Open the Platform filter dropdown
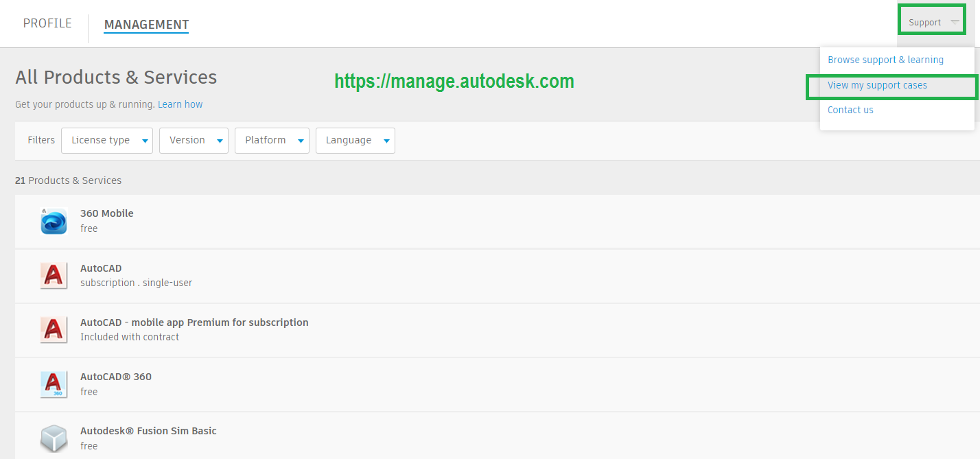This screenshot has width=980, height=459. coord(272,140)
